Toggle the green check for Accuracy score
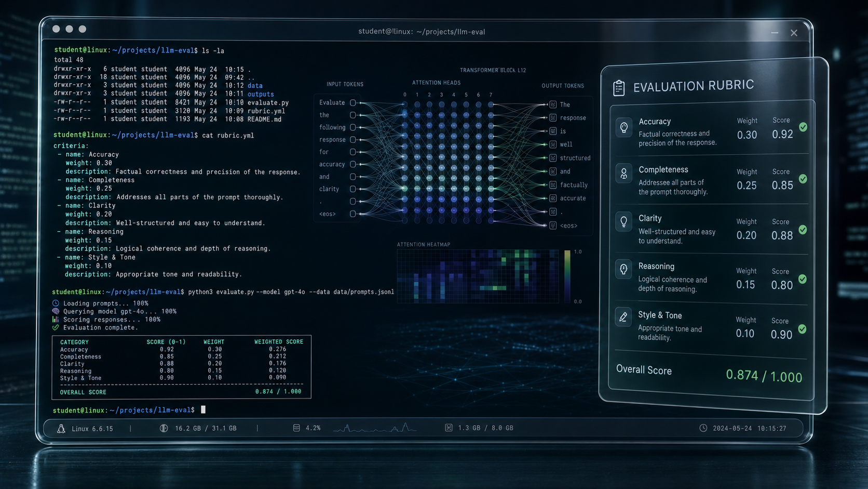Viewport: 868px width, 489px height. [803, 127]
